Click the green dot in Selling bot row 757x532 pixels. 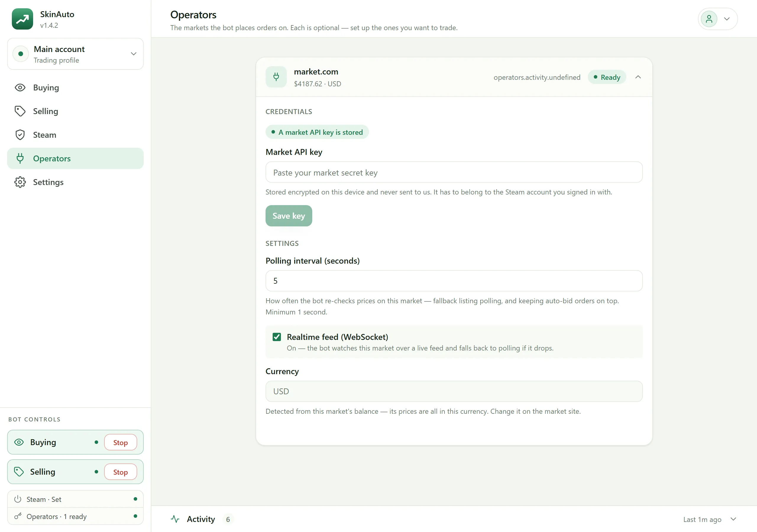click(x=96, y=472)
